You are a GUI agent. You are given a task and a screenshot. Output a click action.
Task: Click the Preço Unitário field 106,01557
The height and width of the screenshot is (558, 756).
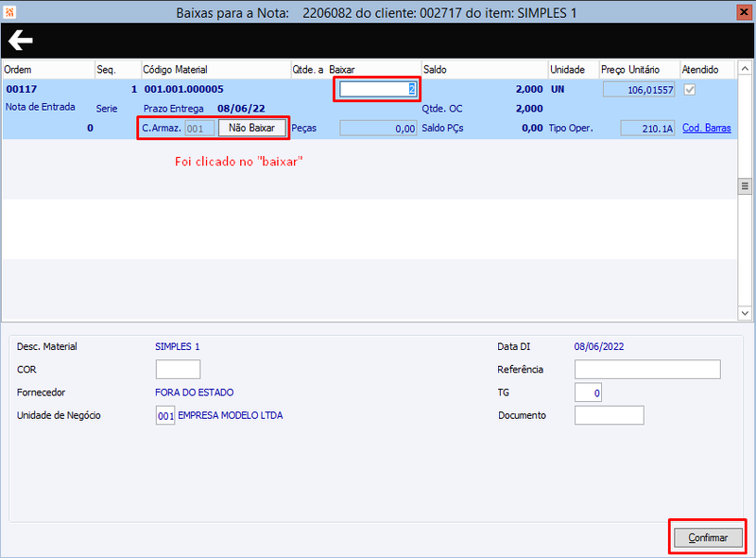pos(639,89)
